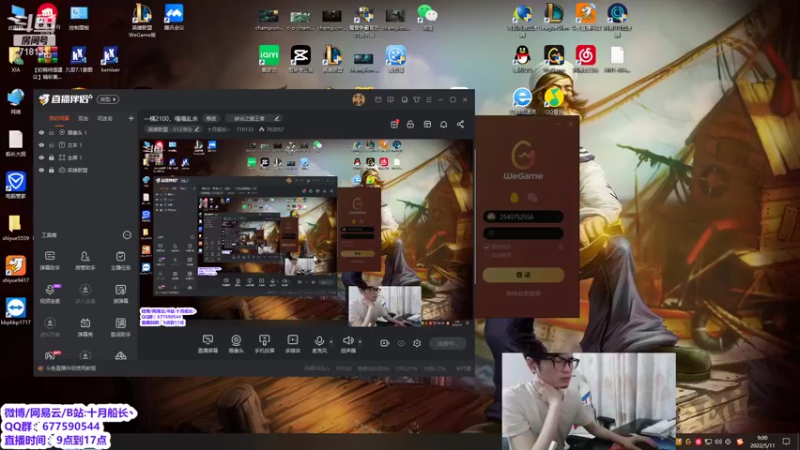Screen dimensions: 800x450
Task: Select WeChat login method in WeGame
Action: click(532, 197)
